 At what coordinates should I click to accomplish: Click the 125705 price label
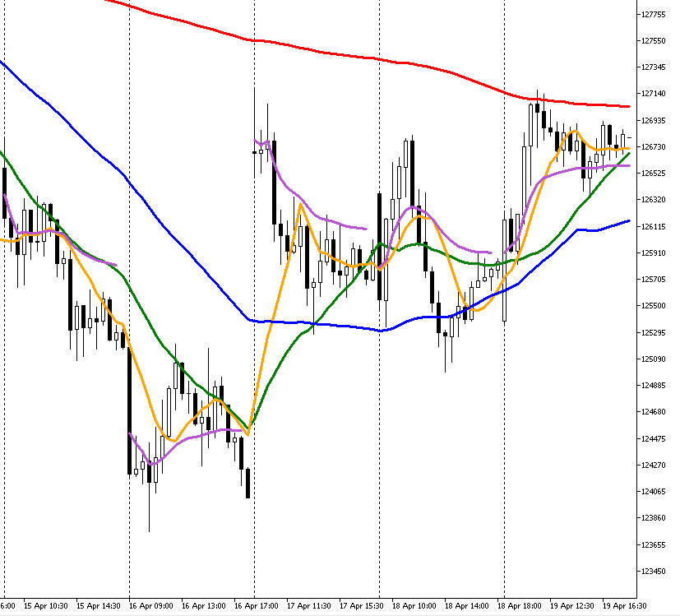click(653, 280)
